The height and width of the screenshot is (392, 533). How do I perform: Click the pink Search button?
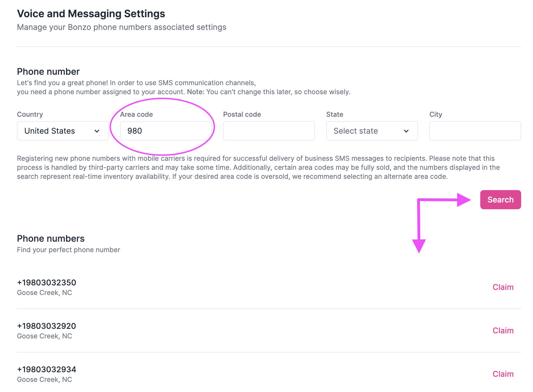click(x=500, y=199)
